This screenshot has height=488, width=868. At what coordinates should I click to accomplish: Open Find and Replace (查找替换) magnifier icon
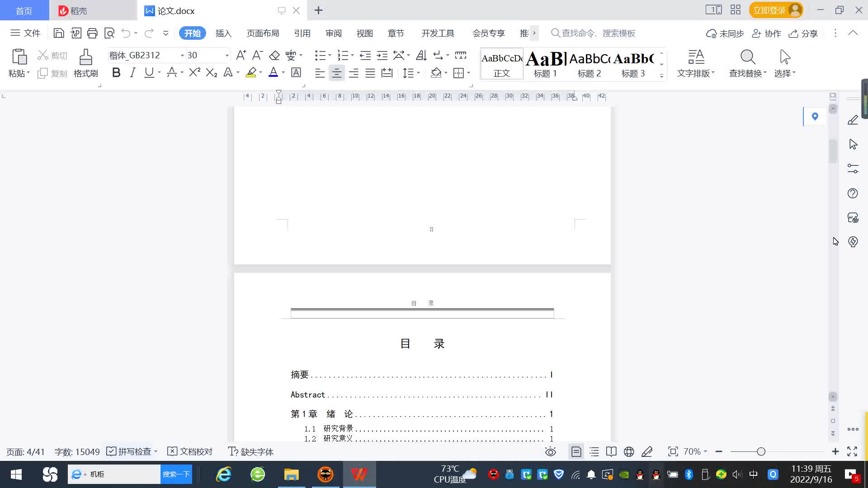click(747, 57)
